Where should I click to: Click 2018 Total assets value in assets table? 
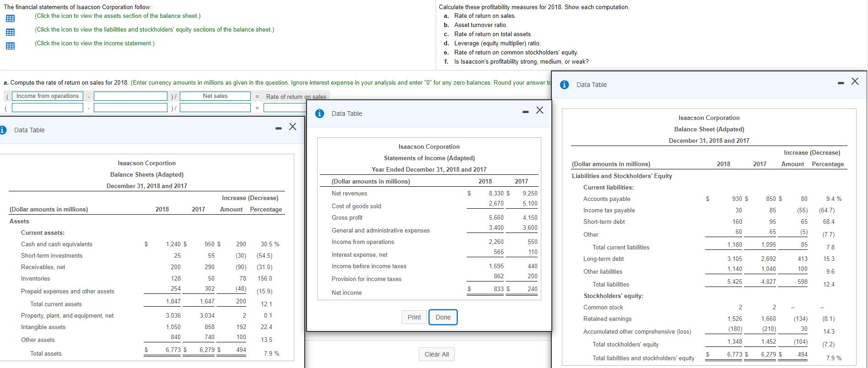pos(173,350)
